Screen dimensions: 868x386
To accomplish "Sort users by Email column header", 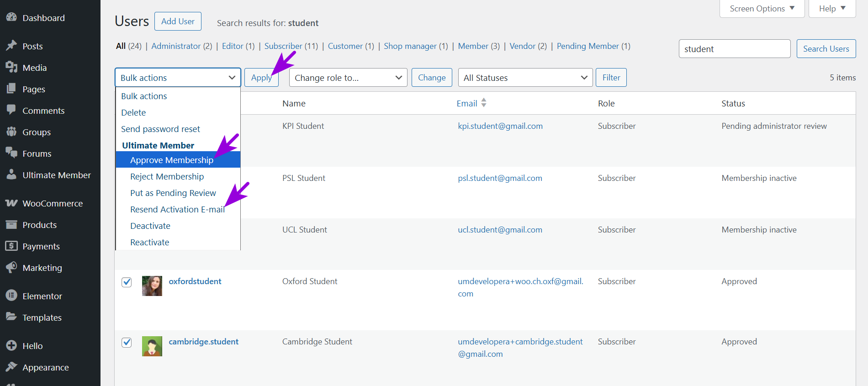I will (x=467, y=104).
